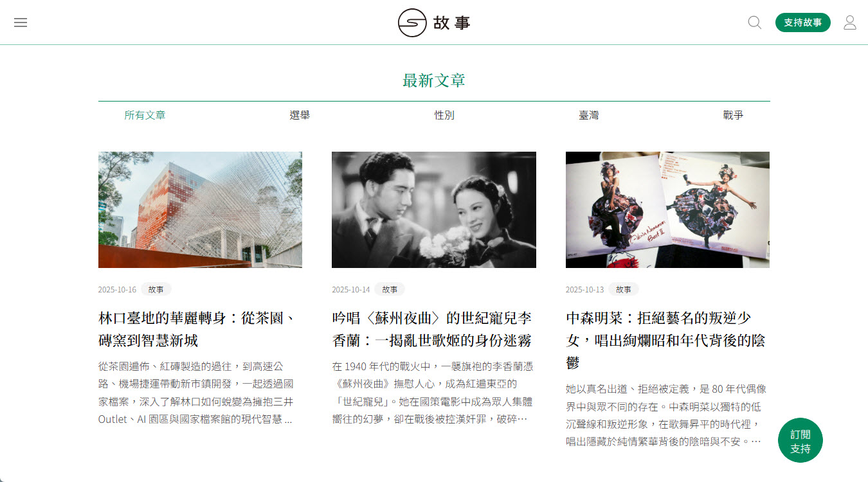Open the 戰爭 category tab
Image resolution: width=868 pixels, height=482 pixels.
[733, 115]
